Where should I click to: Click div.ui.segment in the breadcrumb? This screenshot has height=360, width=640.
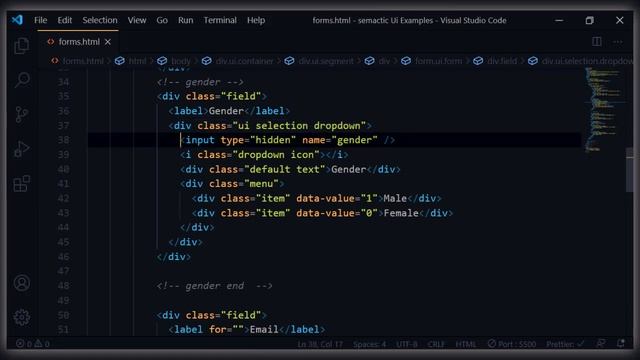[326, 61]
